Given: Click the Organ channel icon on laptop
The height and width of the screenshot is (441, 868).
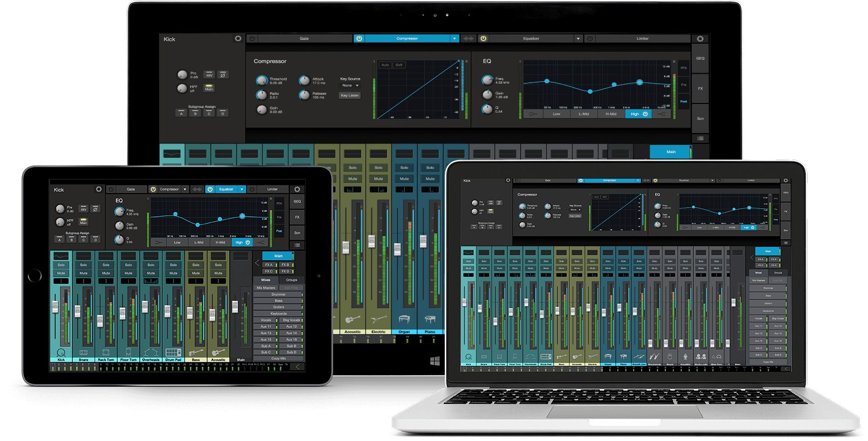Looking at the screenshot, I should (608, 357).
